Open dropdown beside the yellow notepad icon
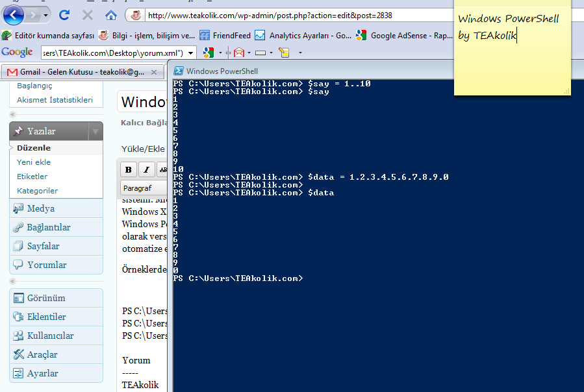The image size is (584, 392). tap(300, 53)
